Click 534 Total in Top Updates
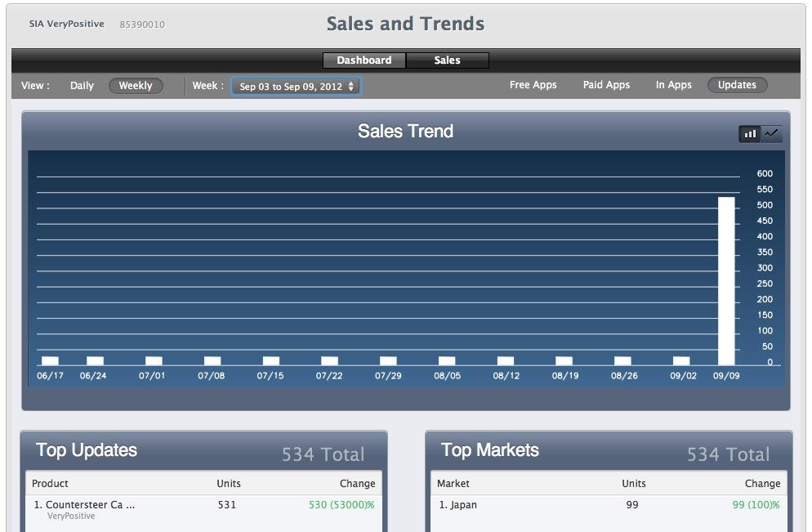This screenshot has width=812, height=532. tap(323, 454)
